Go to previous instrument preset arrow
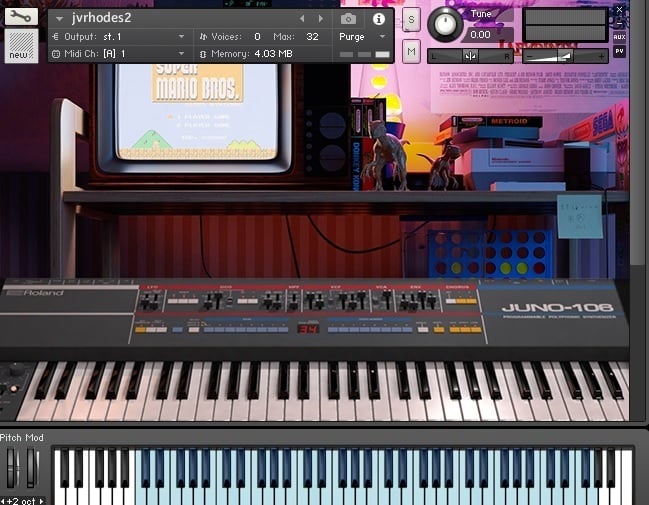The image size is (649, 505). coord(302,19)
